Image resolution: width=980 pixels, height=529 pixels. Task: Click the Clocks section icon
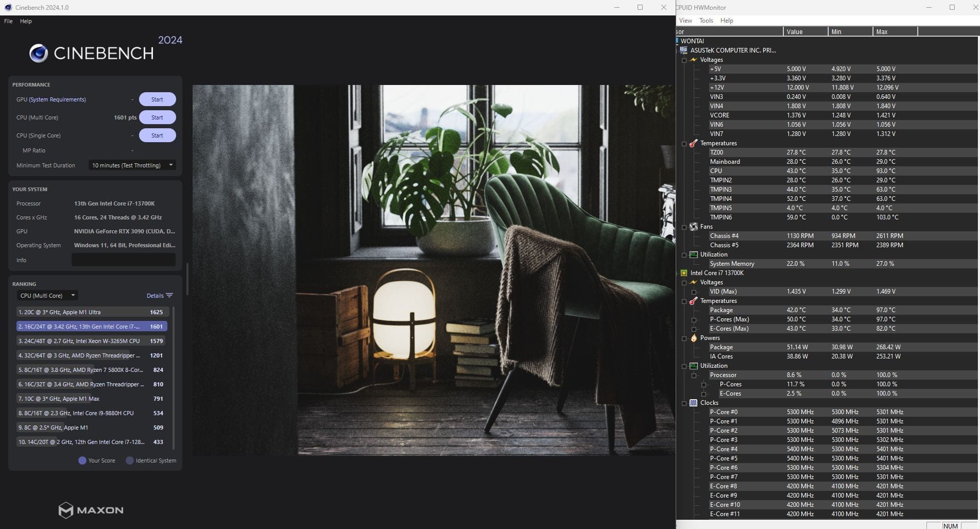(x=694, y=403)
